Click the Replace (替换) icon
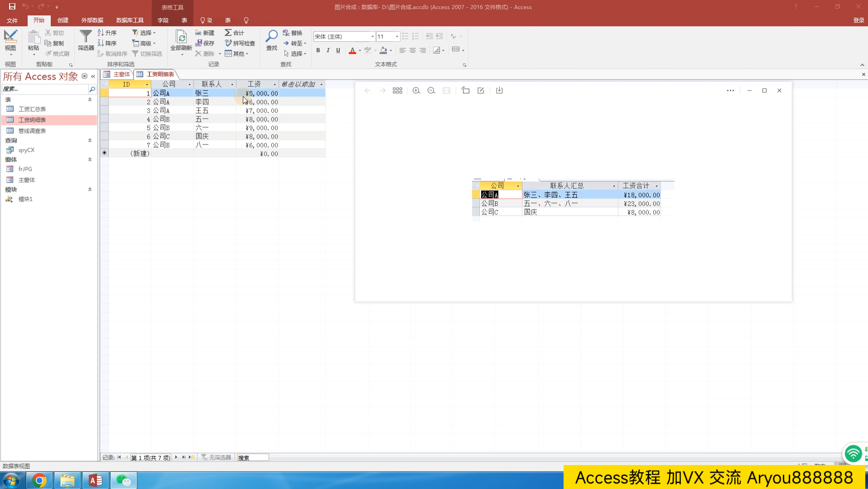 tap(292, 33)
